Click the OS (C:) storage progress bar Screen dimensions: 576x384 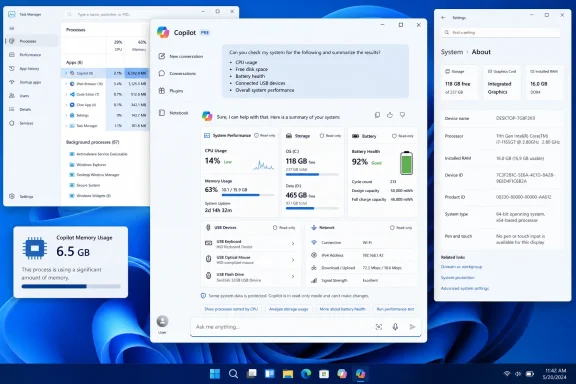point(312,175)
